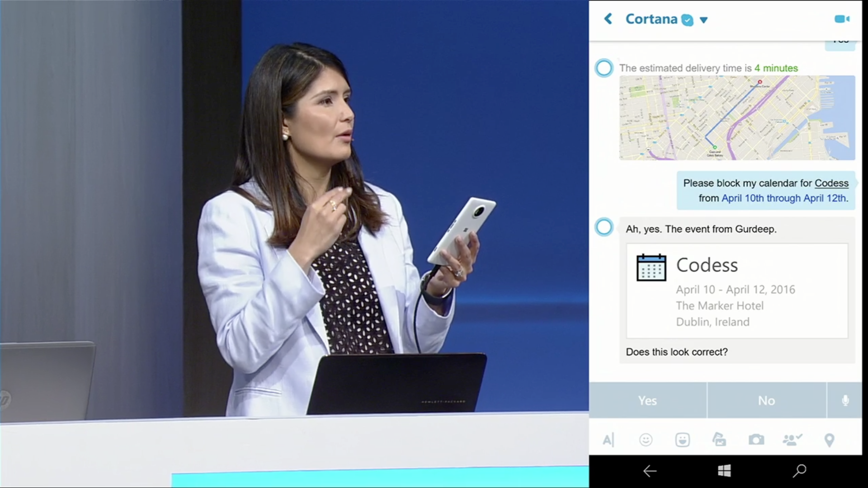This screenshot has height=488, width=868.
Task: Open Cortana contact name in header
Action: pos(651,19)
